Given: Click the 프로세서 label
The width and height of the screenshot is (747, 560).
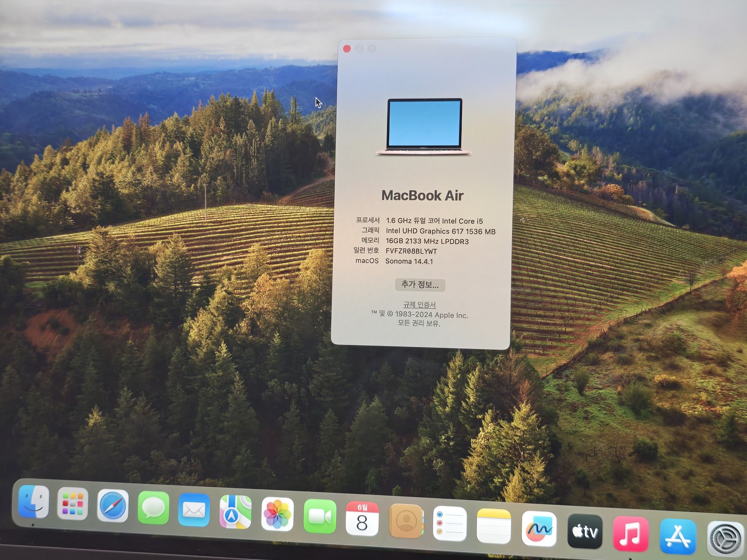Looking at the screenshot, I should [x=368, y=220].
